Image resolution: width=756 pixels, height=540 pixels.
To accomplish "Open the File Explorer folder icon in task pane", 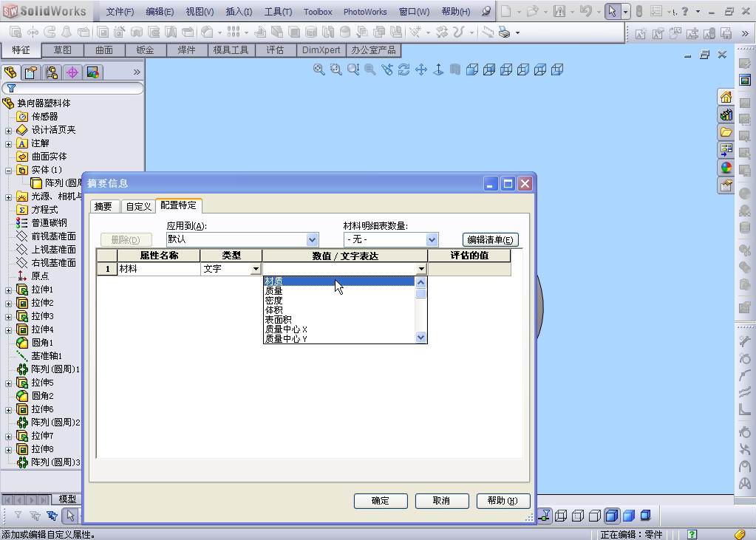I will point(726,132).
